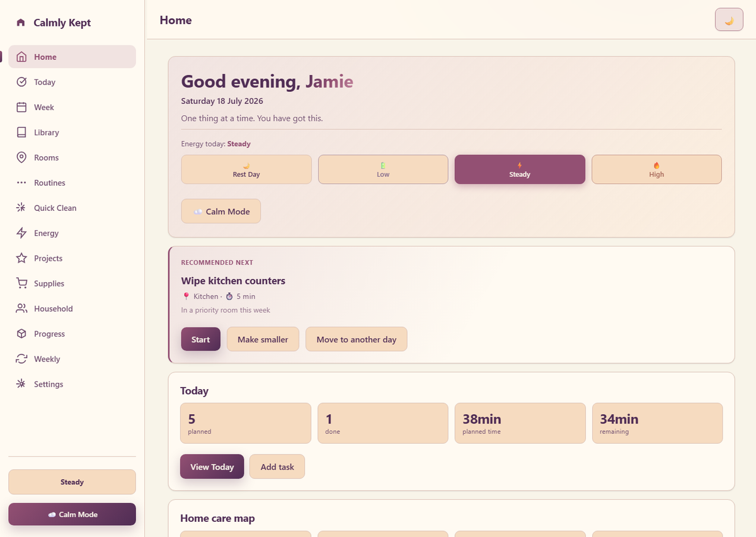Click the Wipe kitchen counters title
This screenshot has height=537, width=756.
(233, 281)
